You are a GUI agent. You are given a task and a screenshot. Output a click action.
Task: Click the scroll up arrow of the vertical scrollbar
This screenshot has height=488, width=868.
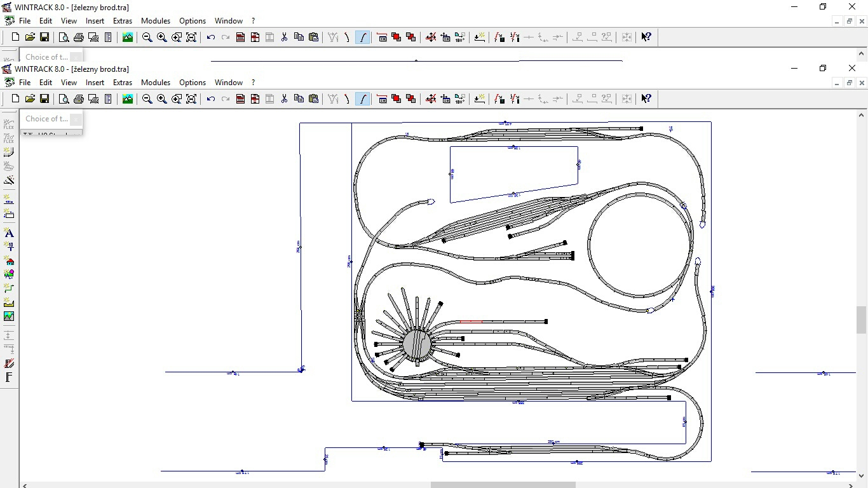pyautogui.click(x=862, y=115)
